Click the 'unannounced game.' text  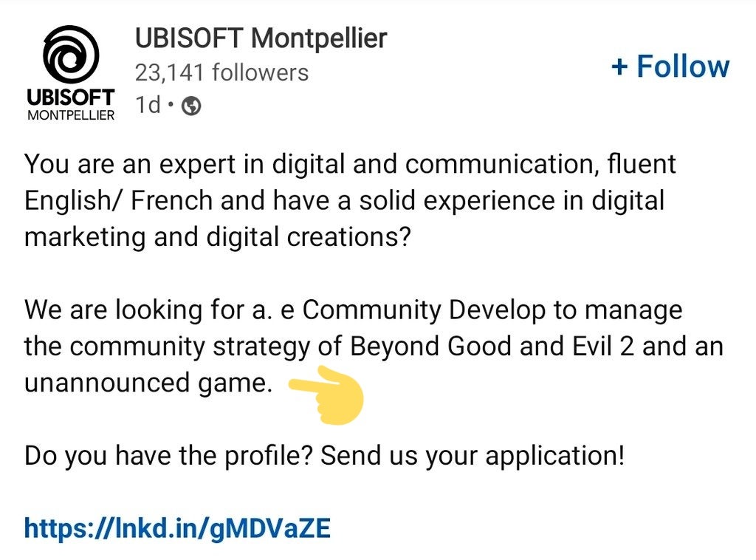[x=148, y=383]
